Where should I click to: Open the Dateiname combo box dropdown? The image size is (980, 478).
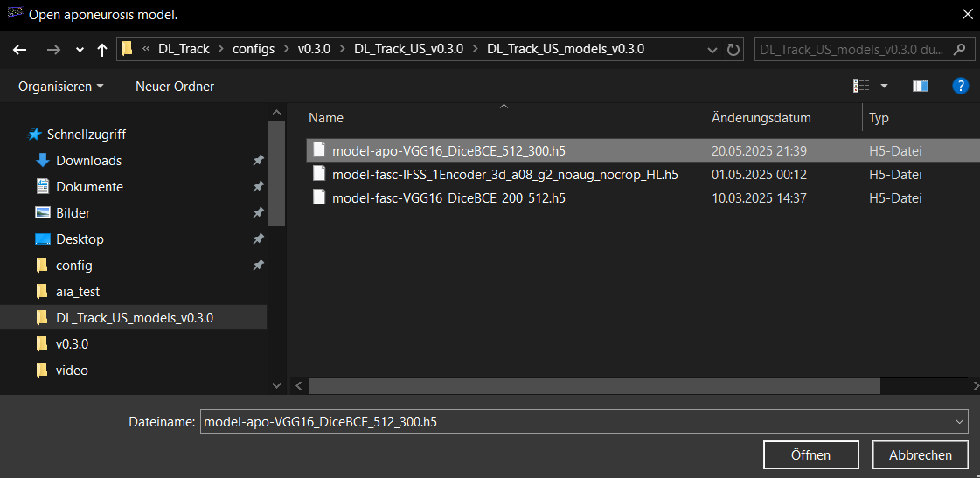958,422
